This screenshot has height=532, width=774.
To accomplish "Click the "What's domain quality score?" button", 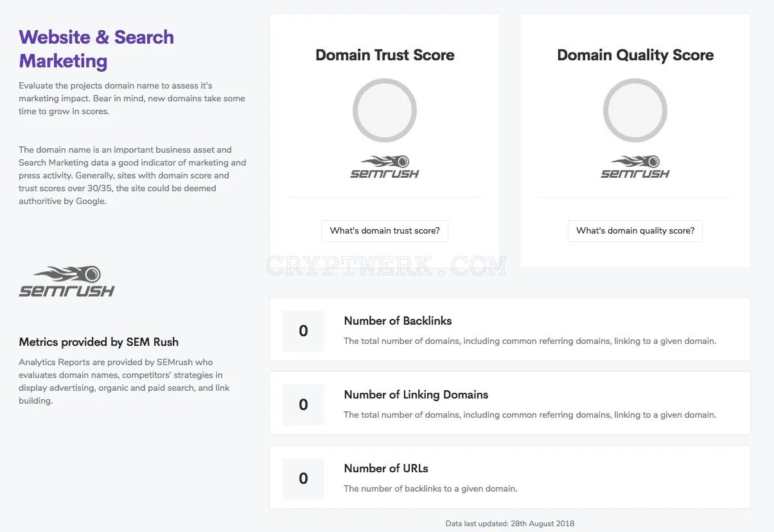I will click(635, 231).
